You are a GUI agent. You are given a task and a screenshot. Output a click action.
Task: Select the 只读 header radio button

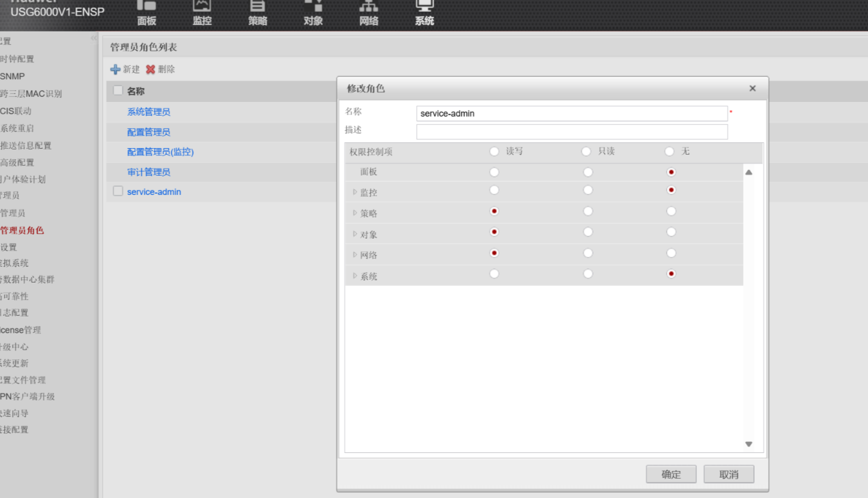(586, 152)
